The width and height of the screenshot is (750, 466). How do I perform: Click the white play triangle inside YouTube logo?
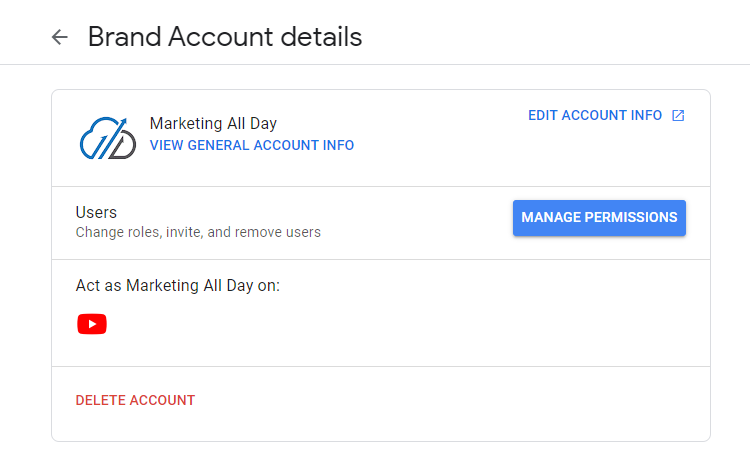coord(92,324)
